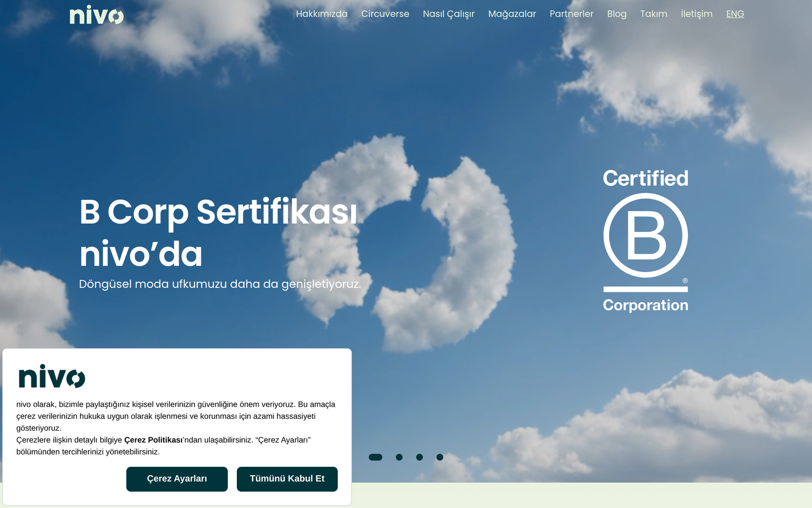Go to Nasıl Çalışır section
The width and height of the screenshot is (812, 508).
449,14
